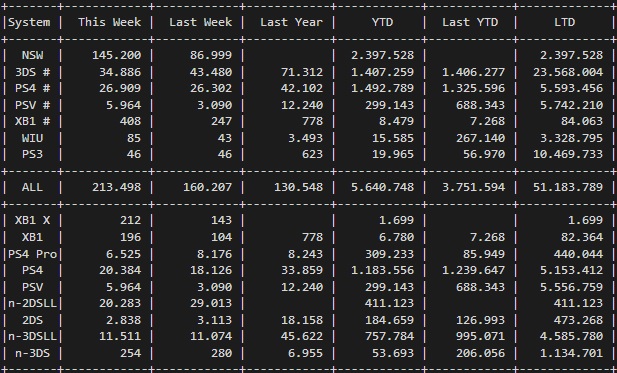The width and height of the screenshot is (617, 373).
Task: Select the n-3DSLL row label
Action: (33, 336)
